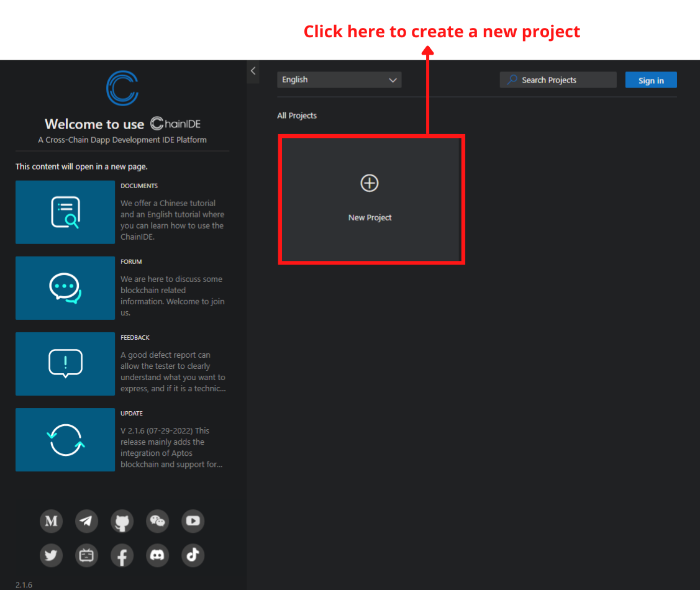Image resolution: width=700 pixels, height=590 pixels.
Task: Click the New Project card
Action: coord(370,199)
